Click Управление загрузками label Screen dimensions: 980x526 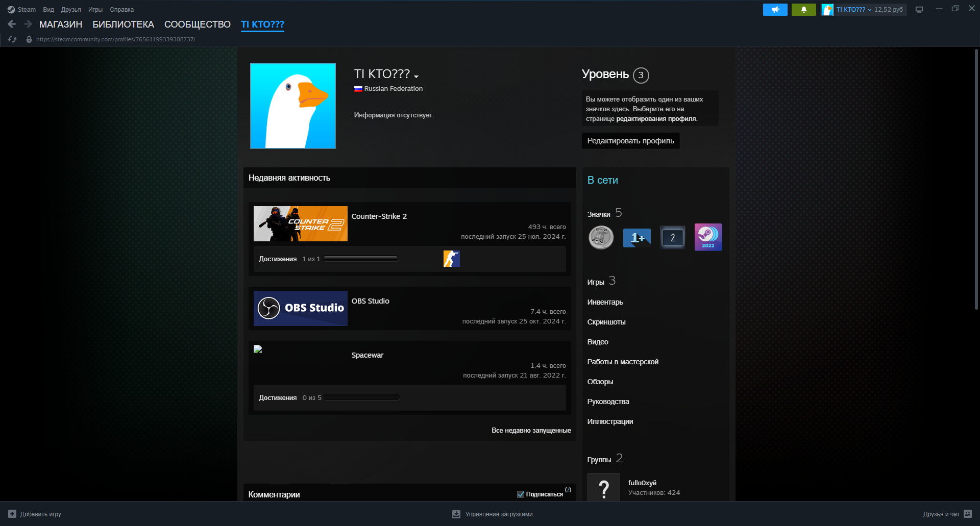click(499, 514)
